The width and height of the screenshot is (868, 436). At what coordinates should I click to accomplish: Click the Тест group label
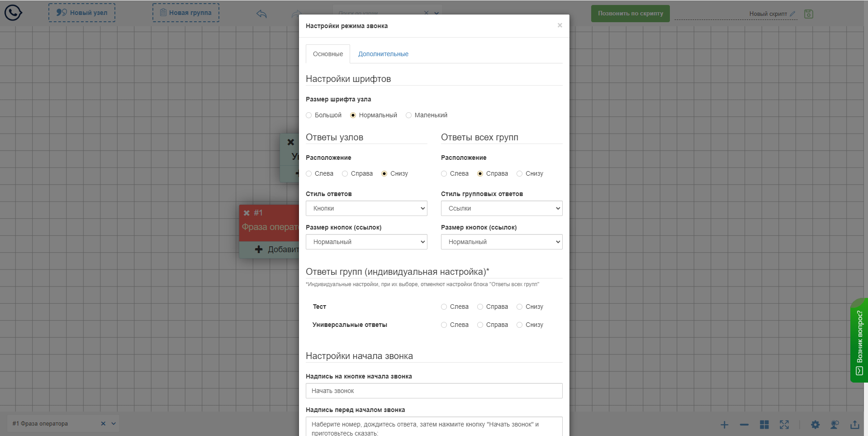click(319, 307)
